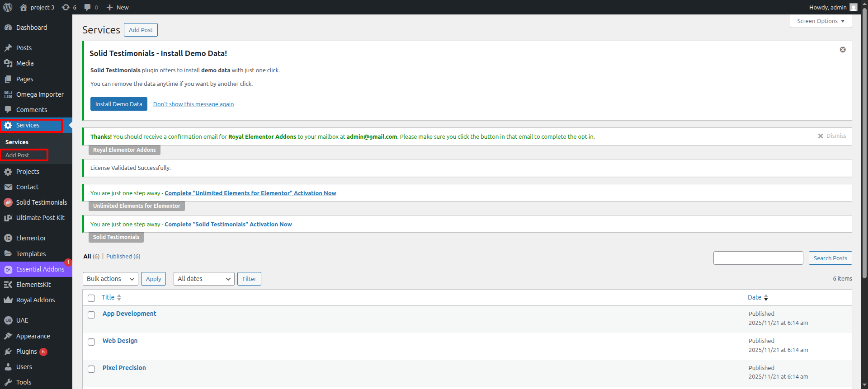This screenshot has height=389, width=868.
Task: Open the Media library icon
Action: tap(8, 63)
